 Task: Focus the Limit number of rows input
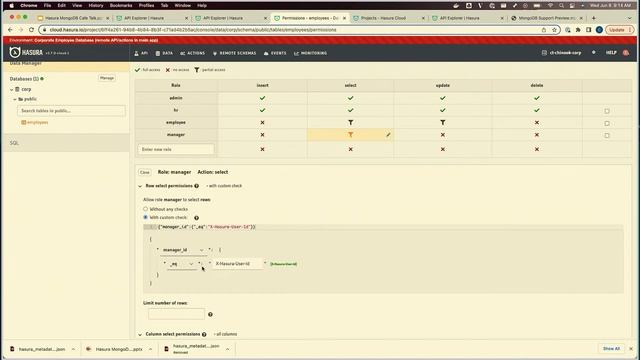(176, 314)
